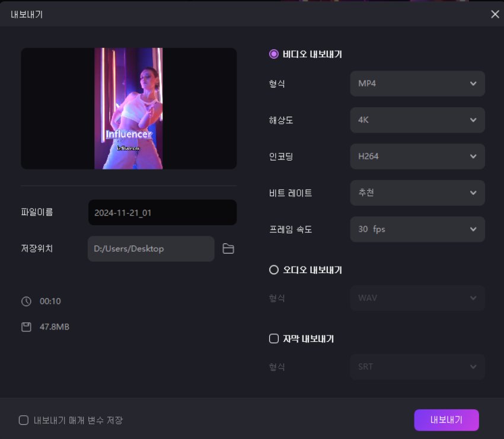
Task: Click the file name field 2024-11-21_01
Action: point(162,212)
